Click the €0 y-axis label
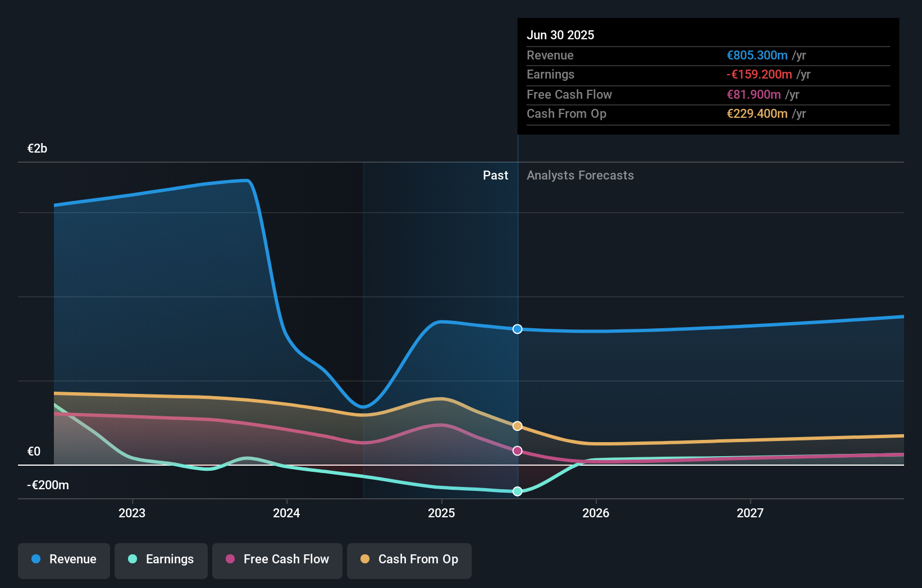Screen dimensions: 922x588 34,452
